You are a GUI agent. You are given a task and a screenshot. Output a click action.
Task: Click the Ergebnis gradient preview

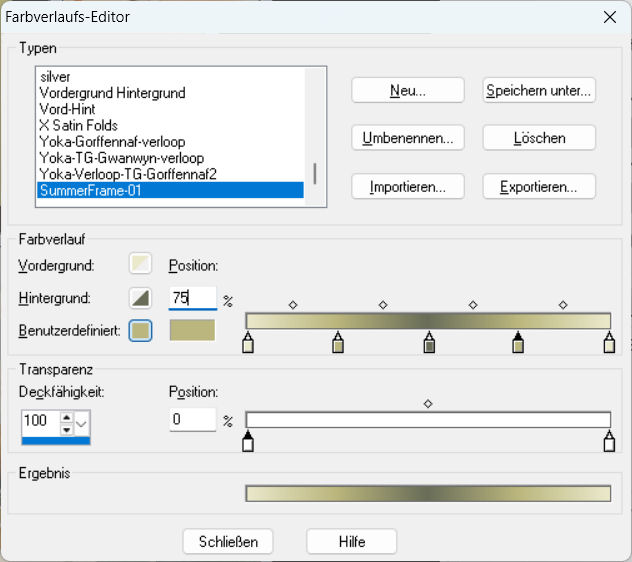[428, 493]
